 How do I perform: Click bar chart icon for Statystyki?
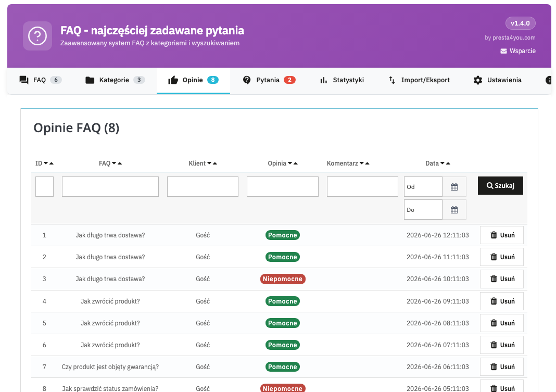pos(323,80)
